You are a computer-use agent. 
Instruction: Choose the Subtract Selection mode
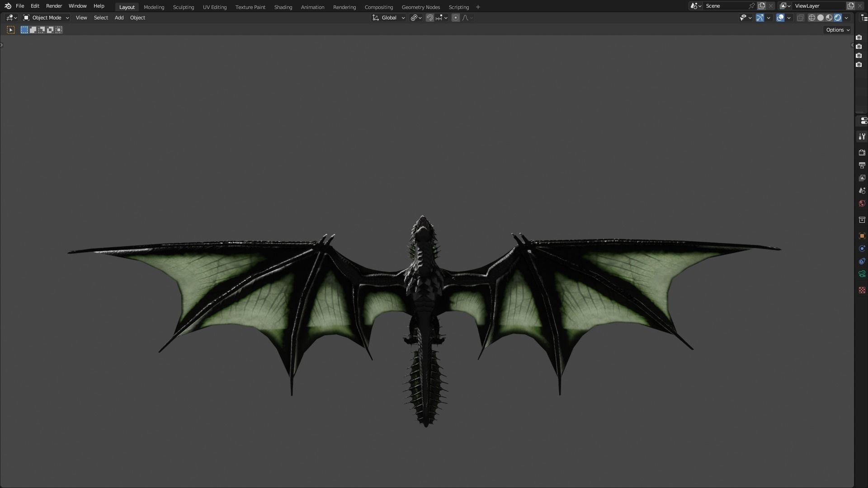tap(42, 30)
